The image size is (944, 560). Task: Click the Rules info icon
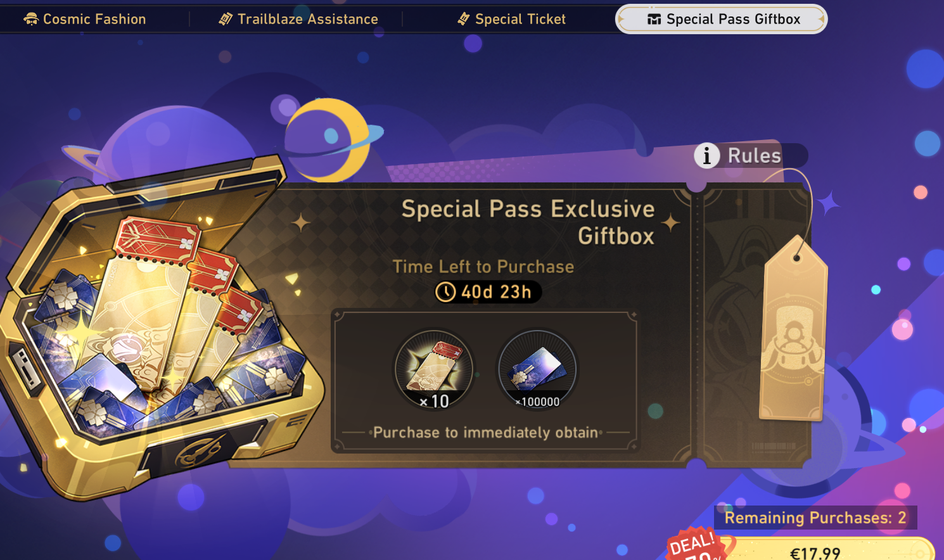[x=706, y=155]
